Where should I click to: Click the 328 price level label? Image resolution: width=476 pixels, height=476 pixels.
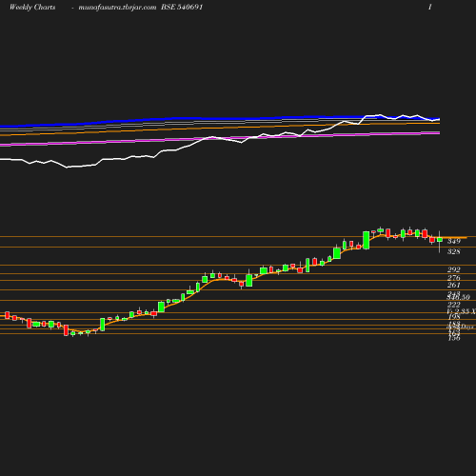(454, 251)
